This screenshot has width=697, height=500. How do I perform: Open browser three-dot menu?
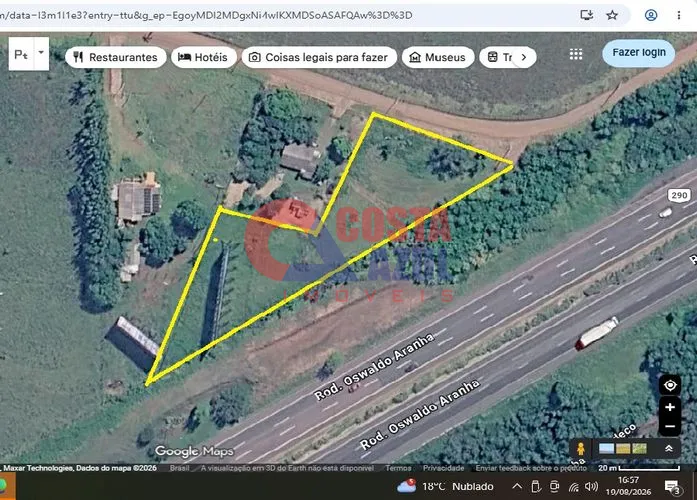coord(679,15)
